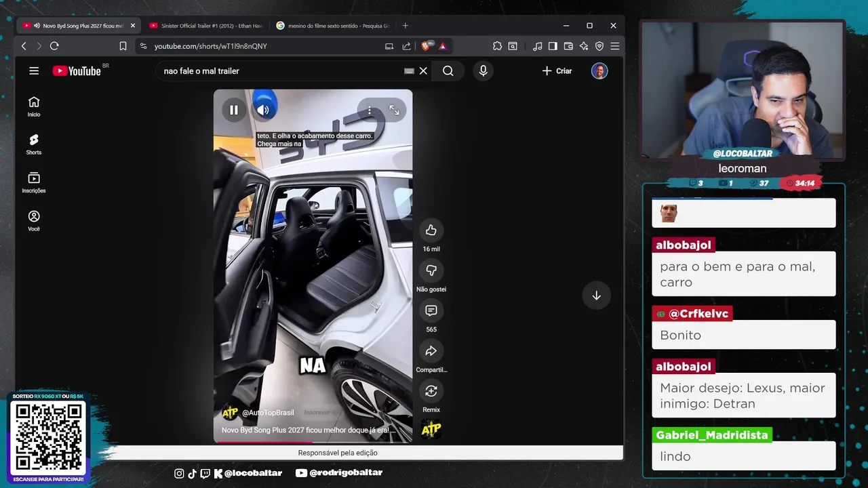
Task: Click the browser share page icon
Action: (406, 46)
